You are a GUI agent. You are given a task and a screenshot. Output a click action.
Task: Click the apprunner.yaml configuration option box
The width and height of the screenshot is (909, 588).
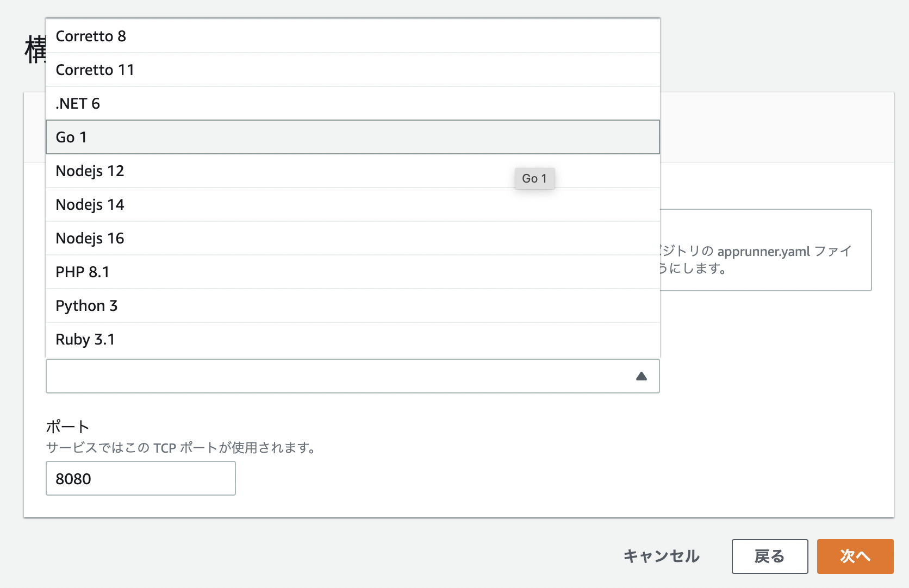tap(765, 250)
